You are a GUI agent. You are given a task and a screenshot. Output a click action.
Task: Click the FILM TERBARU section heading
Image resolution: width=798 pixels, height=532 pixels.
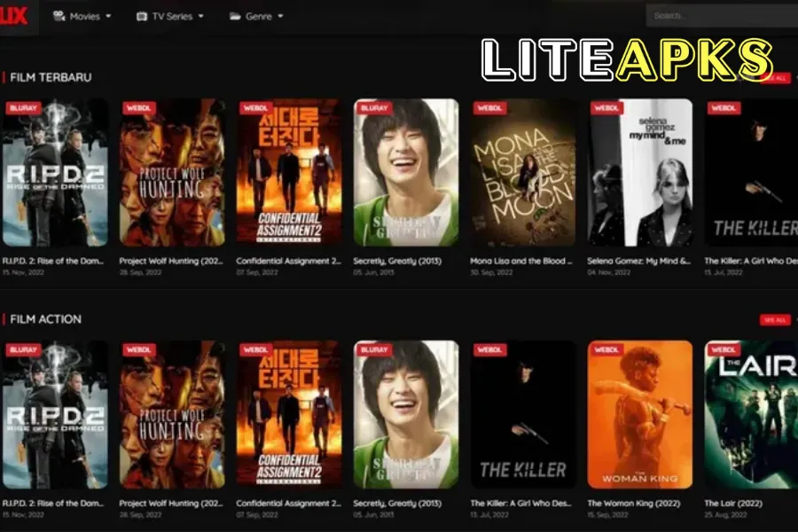pyautogui.click(x=51, y=77)
